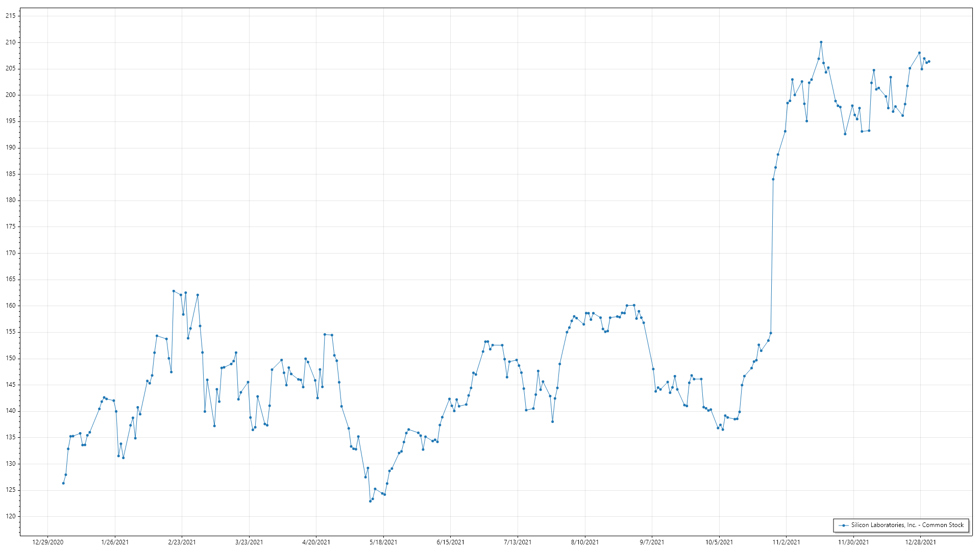Select the 4/20/2021 x-axis date label
Screen dimensions: 980x551
click(x=316, y=542)
